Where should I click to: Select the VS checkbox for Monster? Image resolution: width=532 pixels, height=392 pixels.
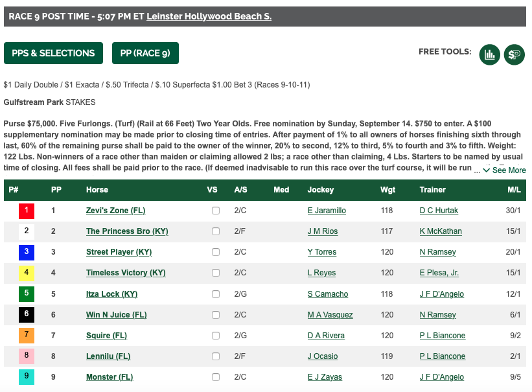pyautogui.click(x=216, y=376)
